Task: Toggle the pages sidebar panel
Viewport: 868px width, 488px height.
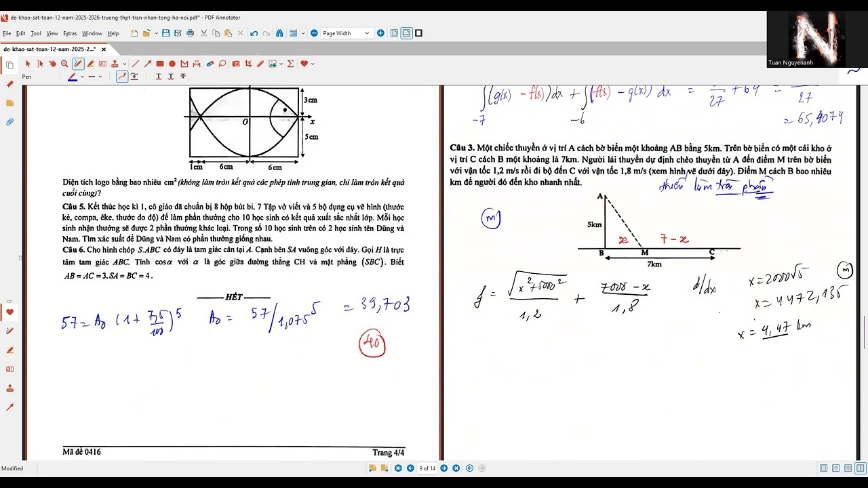Action: coord(9,66)
